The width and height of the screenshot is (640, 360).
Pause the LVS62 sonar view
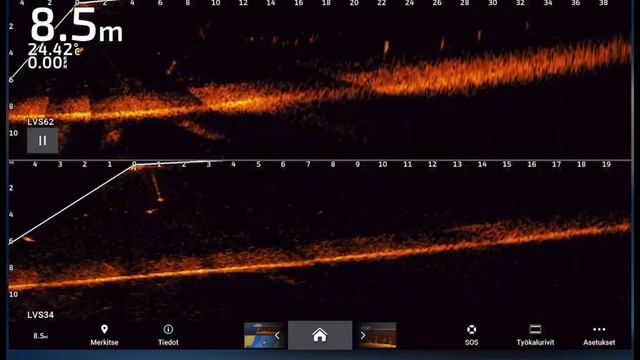(42, 141)
